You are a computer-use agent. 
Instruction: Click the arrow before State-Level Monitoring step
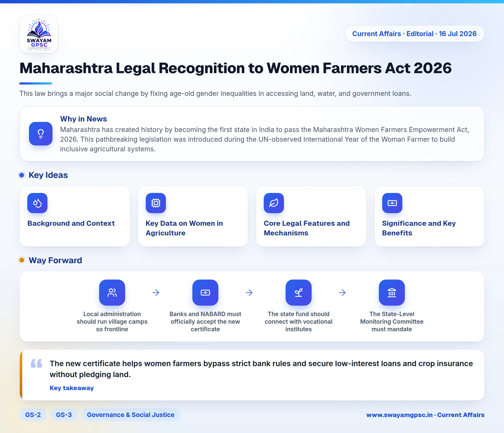point(342,292)
